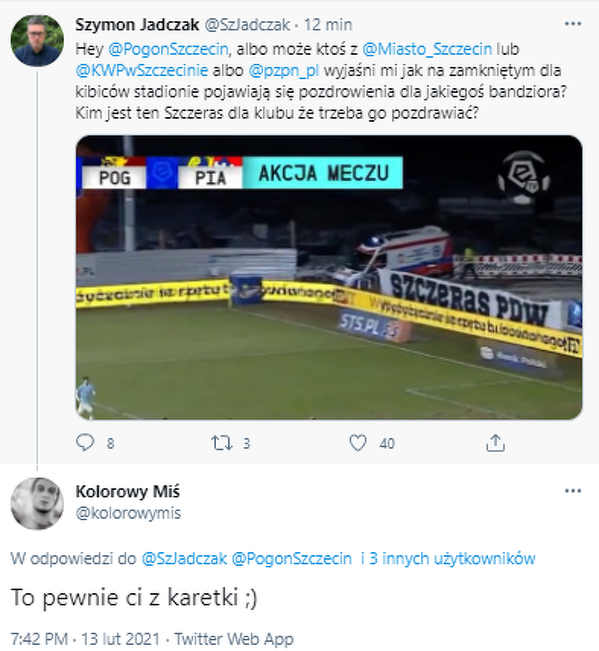Open the share icon under the tweet
599x651 pixels.
point(495,443)
